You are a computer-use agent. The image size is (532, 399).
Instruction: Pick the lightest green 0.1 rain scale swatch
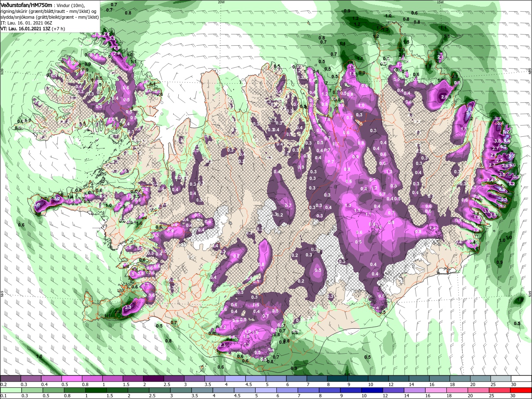(x=10, y=390)
